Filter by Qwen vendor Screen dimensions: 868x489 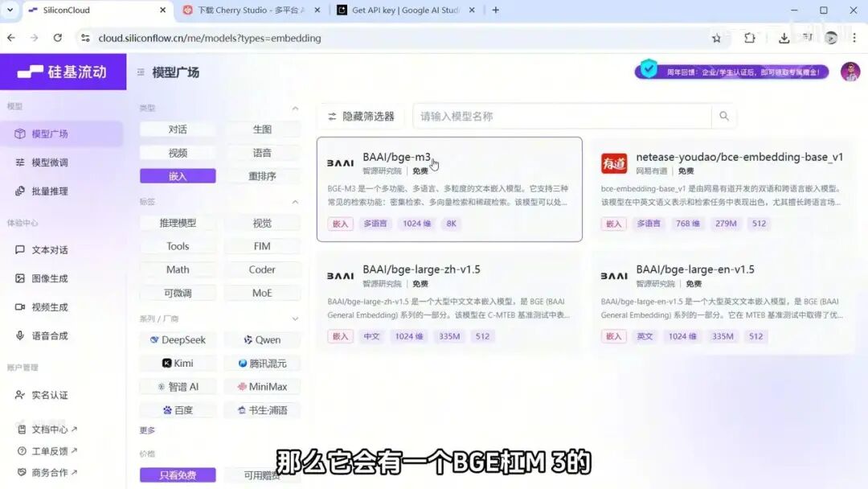coord(262,339)
